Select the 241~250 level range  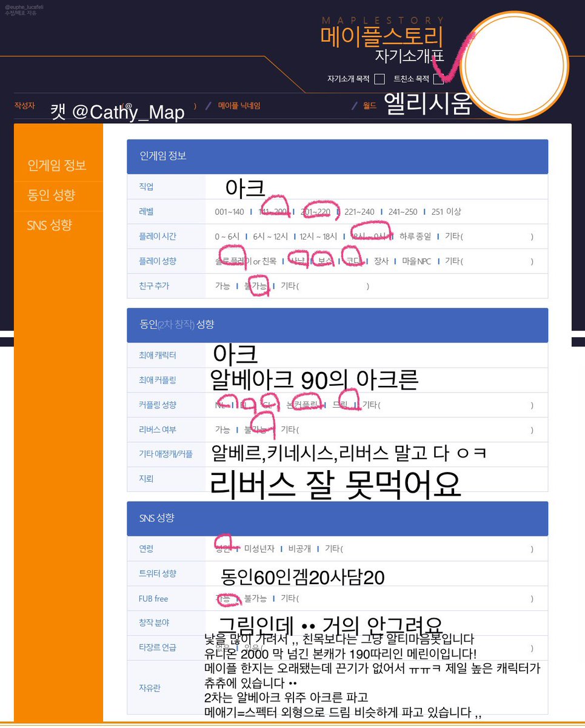click(x=402, y=211)
